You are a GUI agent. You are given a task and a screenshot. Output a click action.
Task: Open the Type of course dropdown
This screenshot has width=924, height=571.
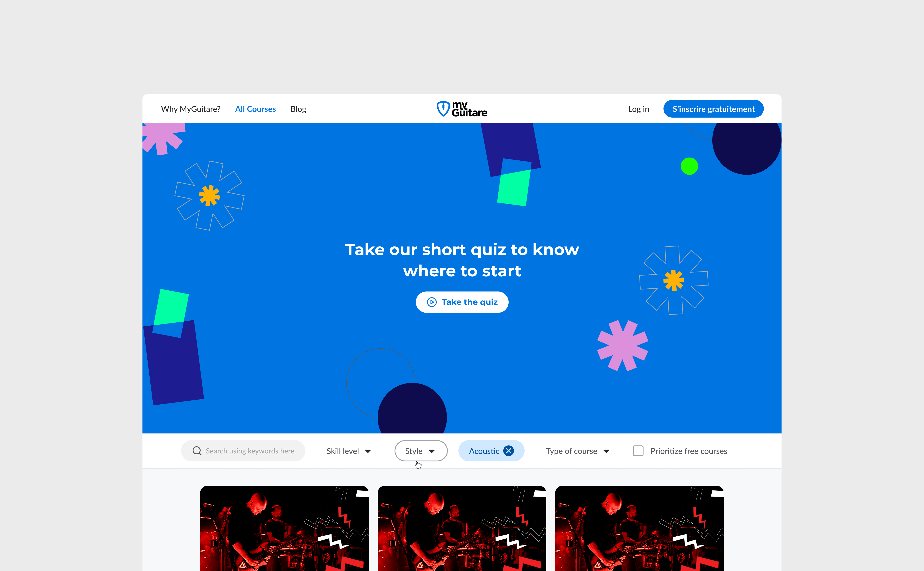pyautogui.click(x=577, y=451)
